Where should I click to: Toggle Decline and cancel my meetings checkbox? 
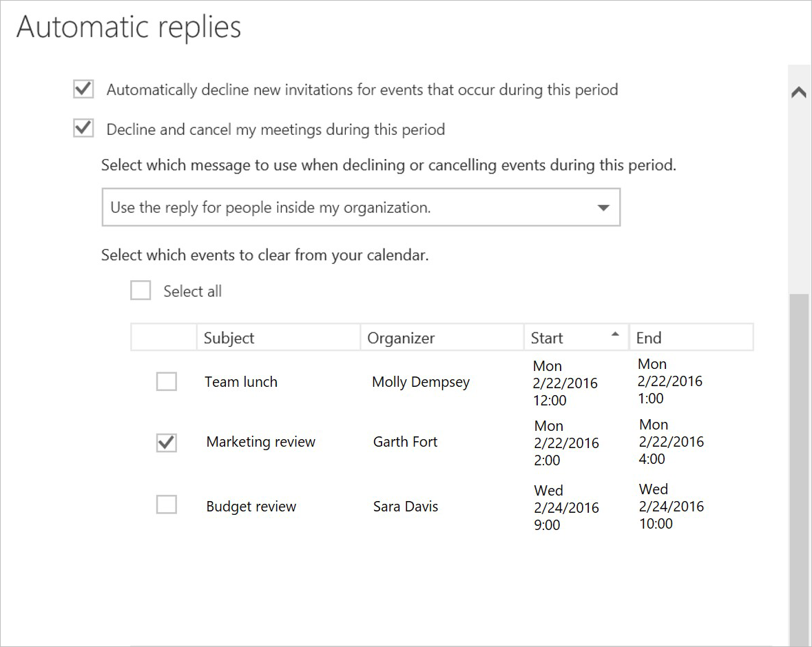tap(83, 129)
